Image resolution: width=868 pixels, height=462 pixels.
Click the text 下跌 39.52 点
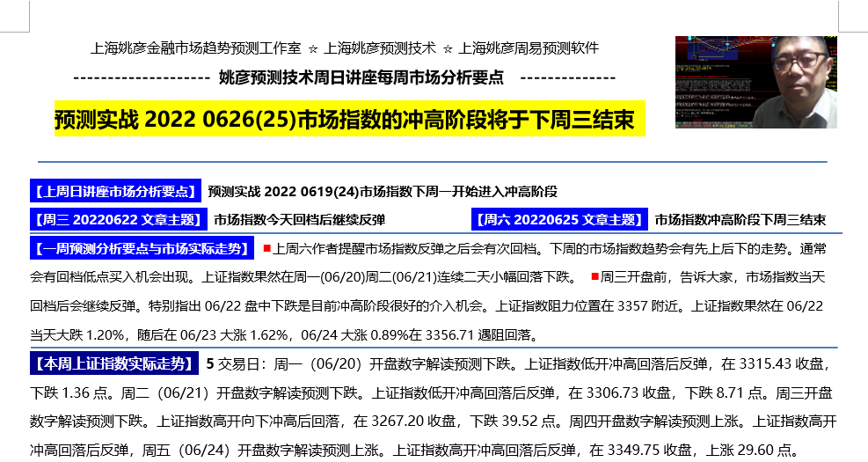[512, 422]
